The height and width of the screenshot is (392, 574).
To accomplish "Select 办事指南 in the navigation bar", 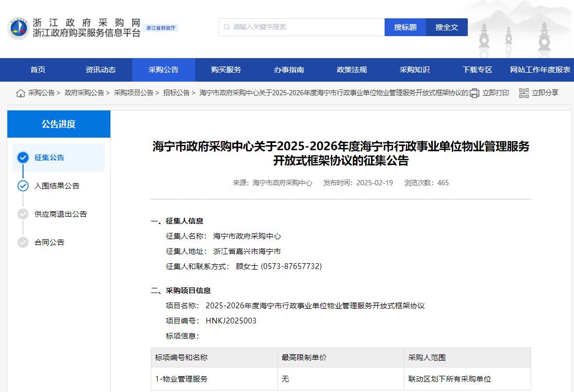I will (x=289, y=69).
